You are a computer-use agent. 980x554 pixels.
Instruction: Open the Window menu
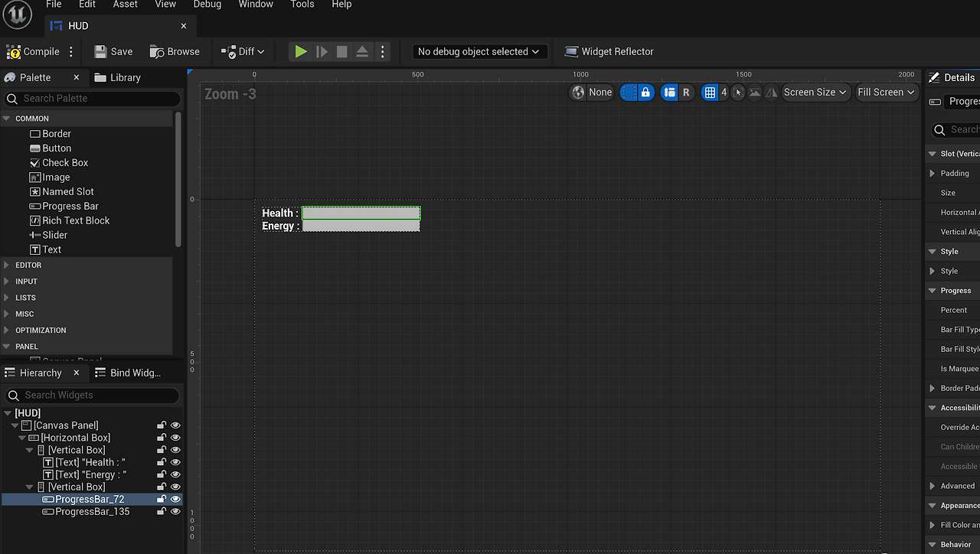[x=255, y=5]
